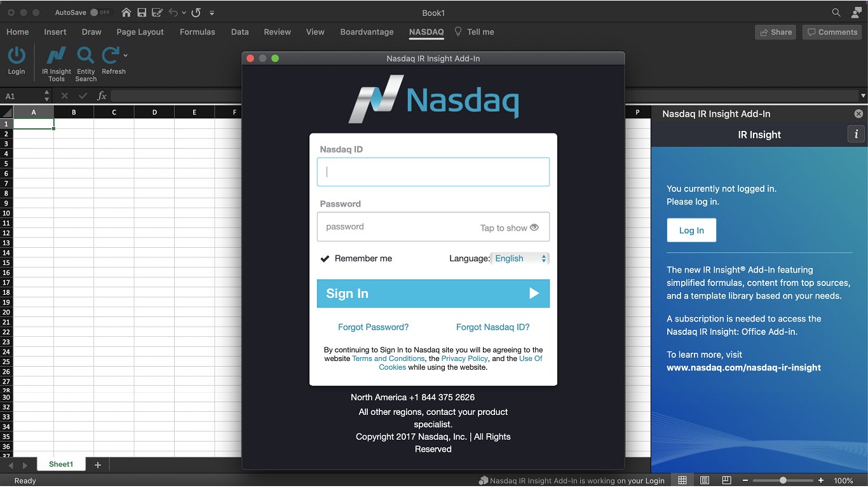Image resolution: width=868 pixels, height=488 pixels.
Task: Click the info i icon in side pane
Action: point(856,134)
